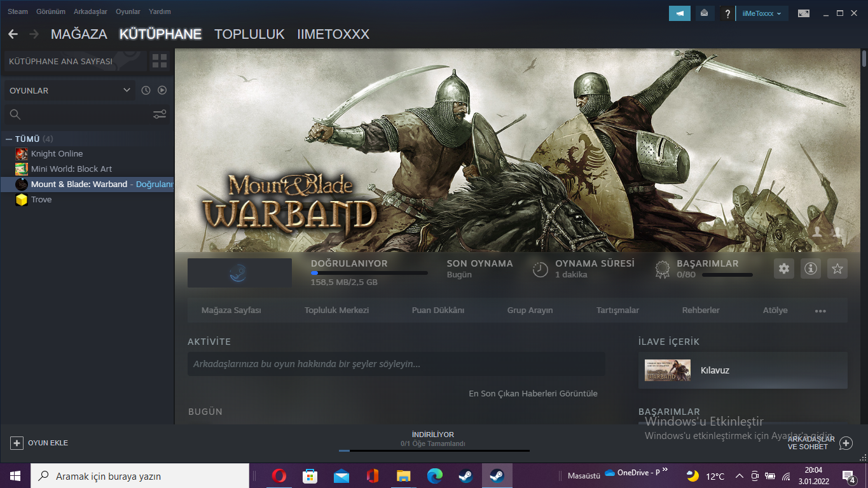Open the Atölye workshop link
Screen dimensions: 868x488
pyautogui.click(x=775, y=310)
